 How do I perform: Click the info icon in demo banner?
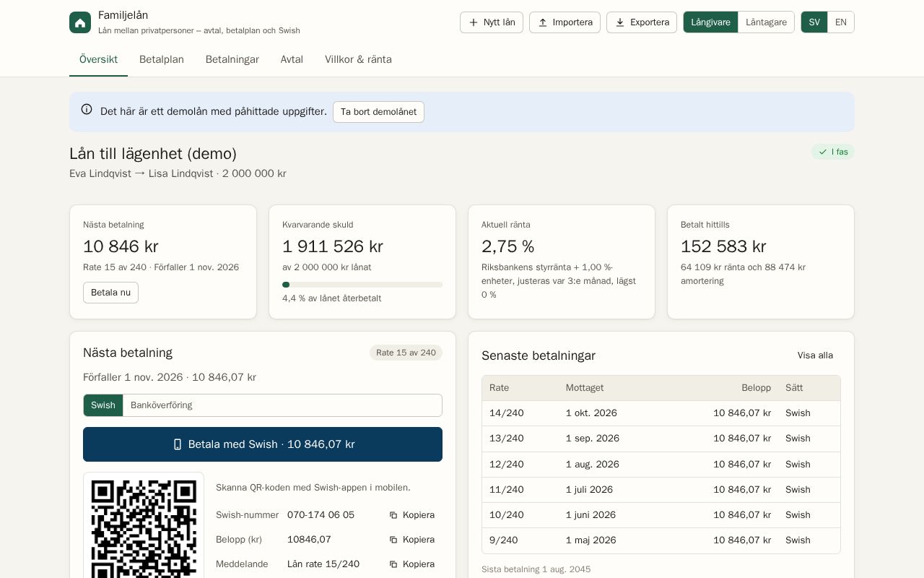[87, 109]
